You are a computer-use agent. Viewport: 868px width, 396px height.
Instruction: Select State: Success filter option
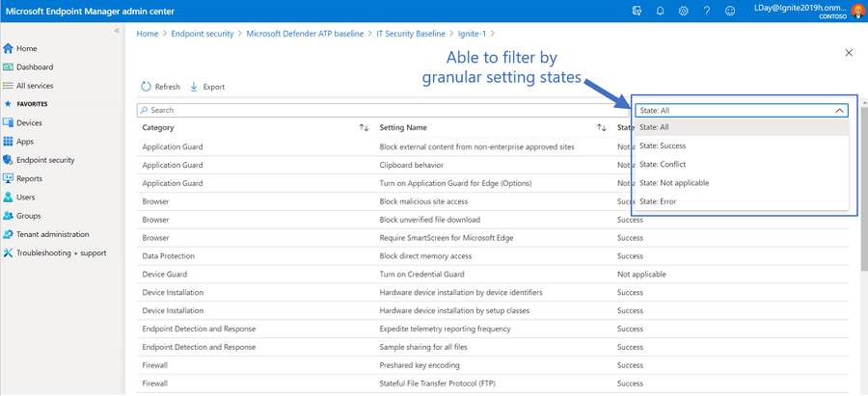click(742, 146)
